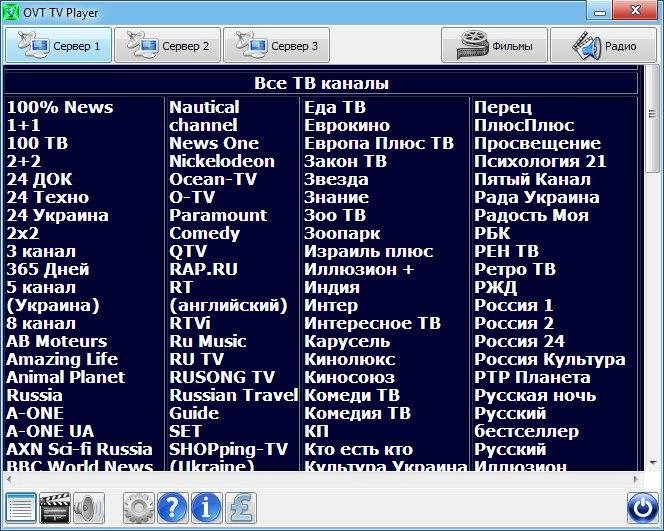The height and width of the screenshot is (531, 664).
Task: Select channel "ПлюсПлюс"
Action: (x=524, y=125)
